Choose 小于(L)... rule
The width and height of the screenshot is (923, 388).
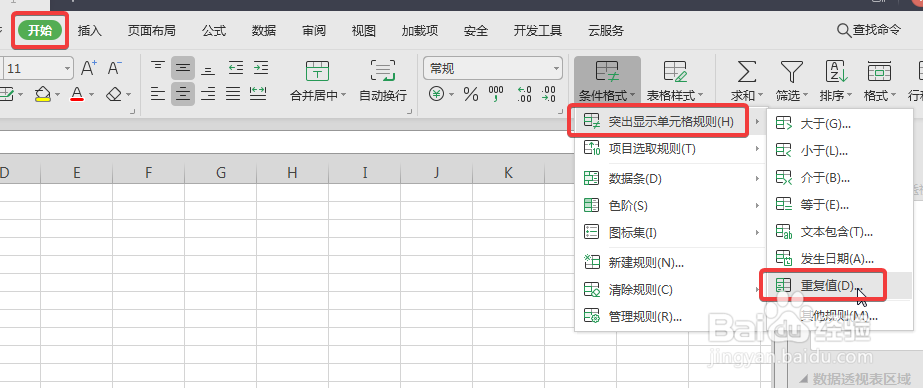[841, 151]
